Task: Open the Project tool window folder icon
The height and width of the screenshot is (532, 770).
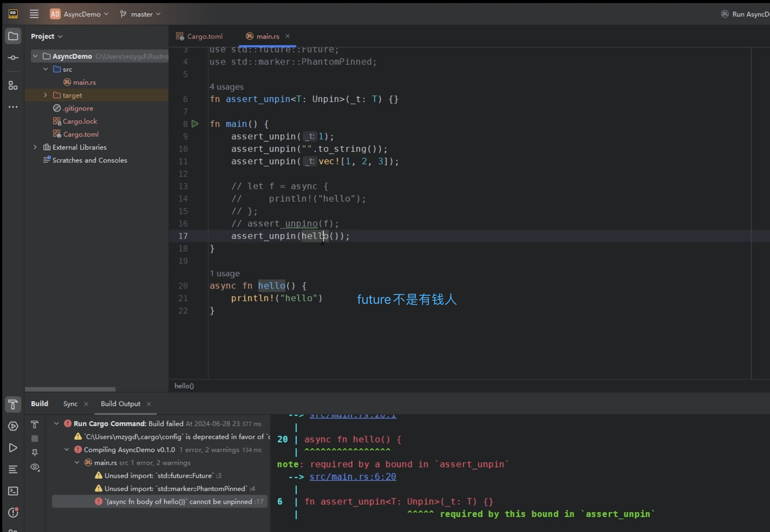Action: [13, 36]
